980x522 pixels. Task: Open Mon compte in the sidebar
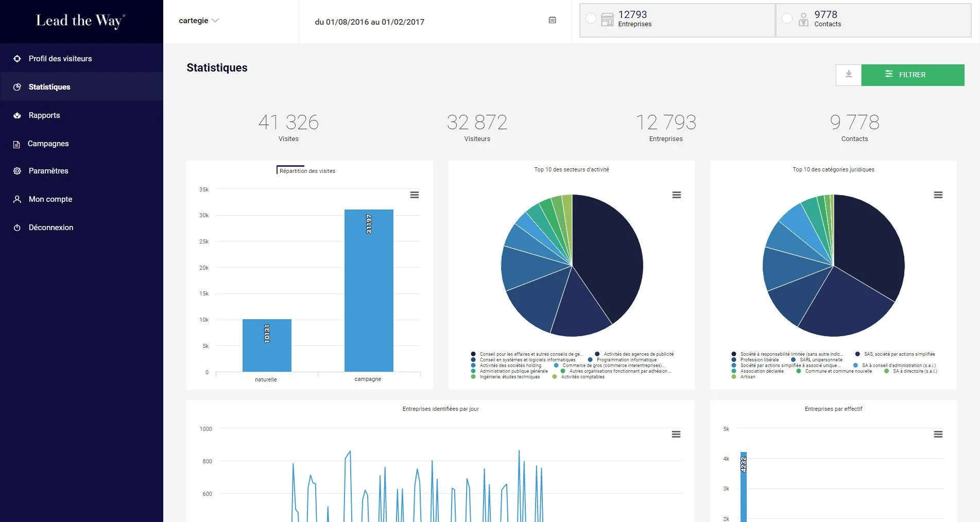point(81,199)
